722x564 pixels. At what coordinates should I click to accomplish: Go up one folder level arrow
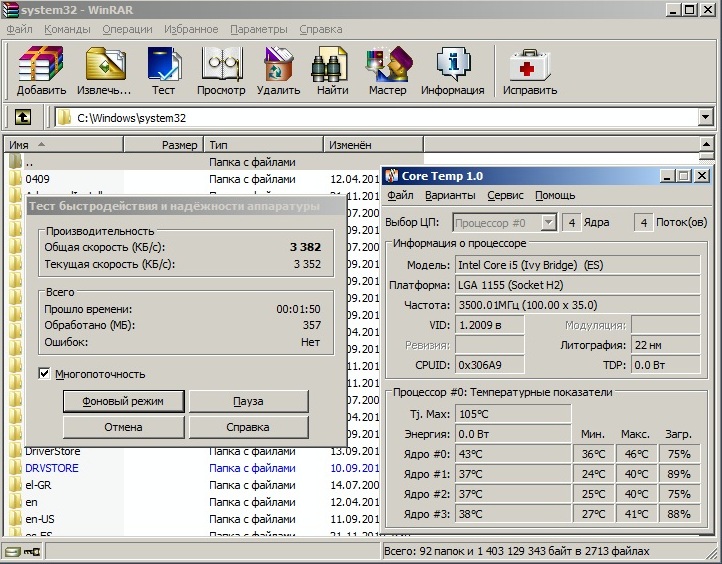point(23,117)
